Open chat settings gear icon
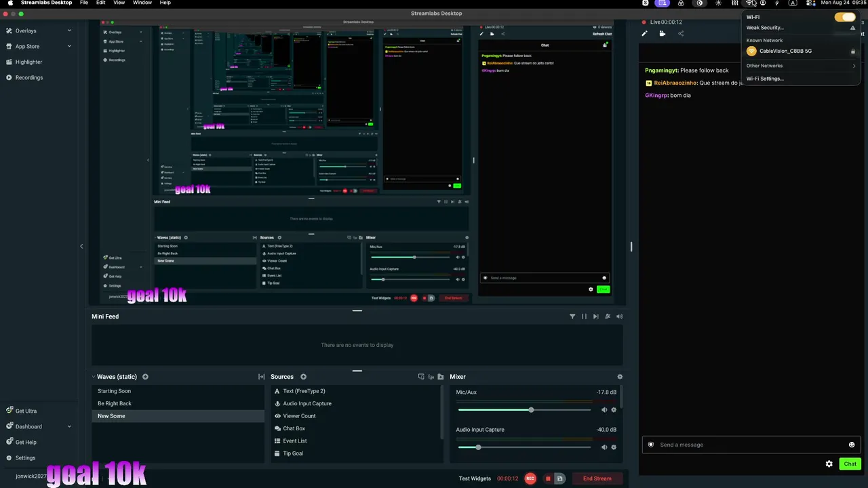The height and width of the screenshot is (488, 868). pyautogui.click(x=829, y=464)
